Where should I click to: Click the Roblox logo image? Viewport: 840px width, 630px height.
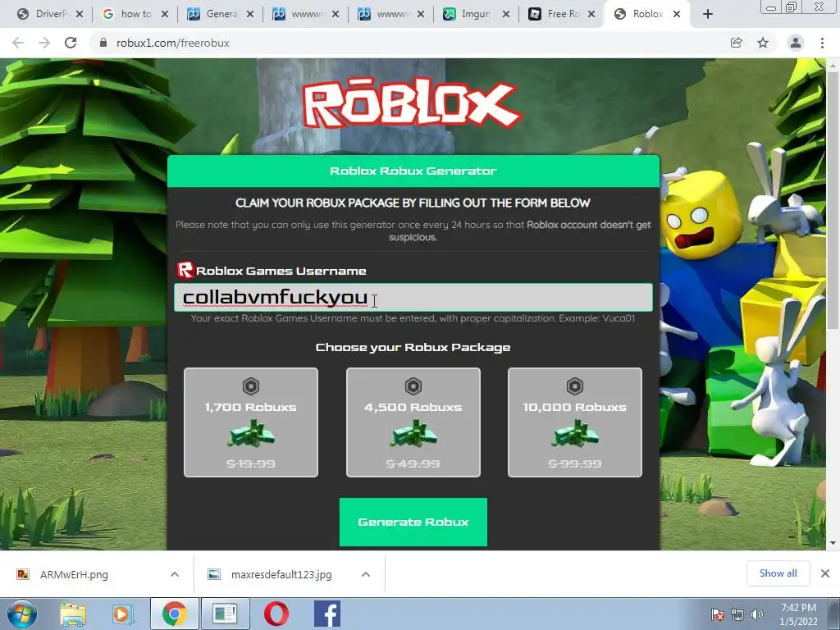[412, 103]
